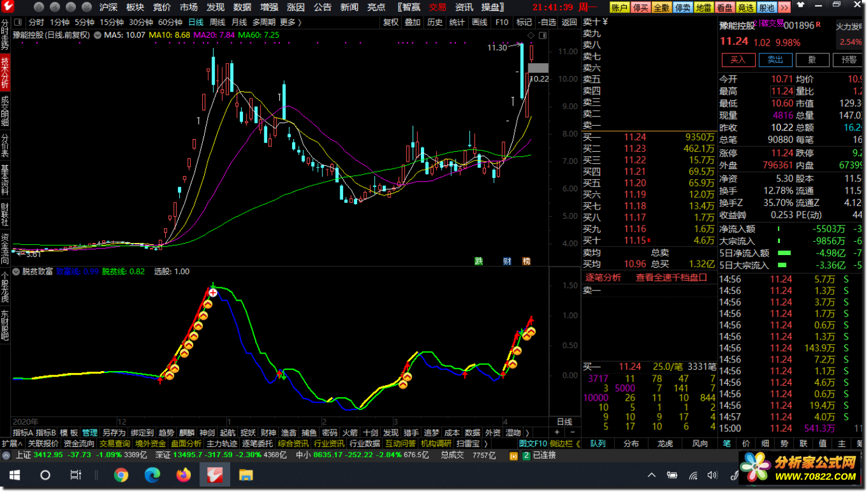
Task: Select the 龙虎 tab below order queue
Action: tap(666, 444)
